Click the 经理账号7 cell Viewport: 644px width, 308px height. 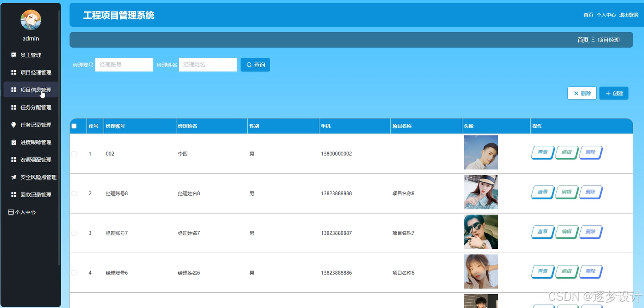click(x=117, y=233)
